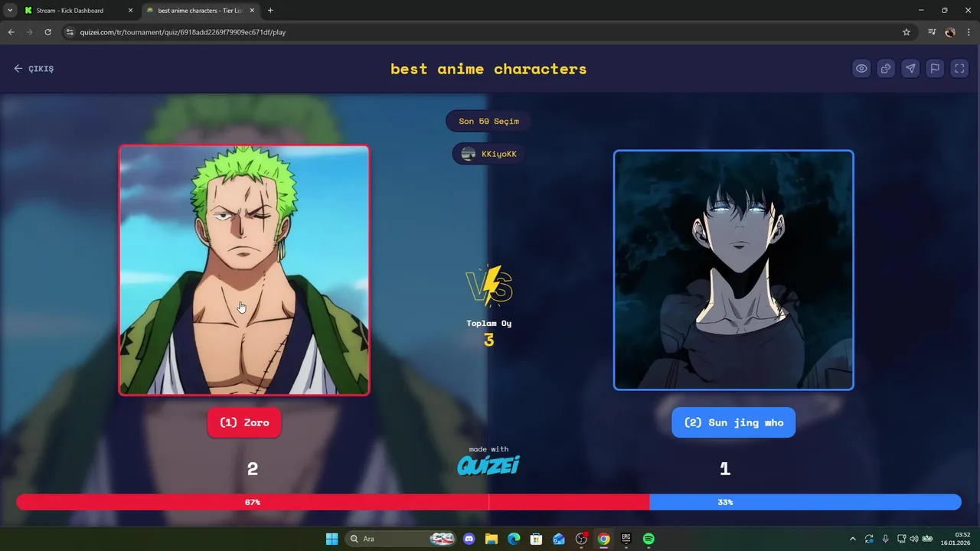
Task: Open the Windows Start menu
Action: 332,539
